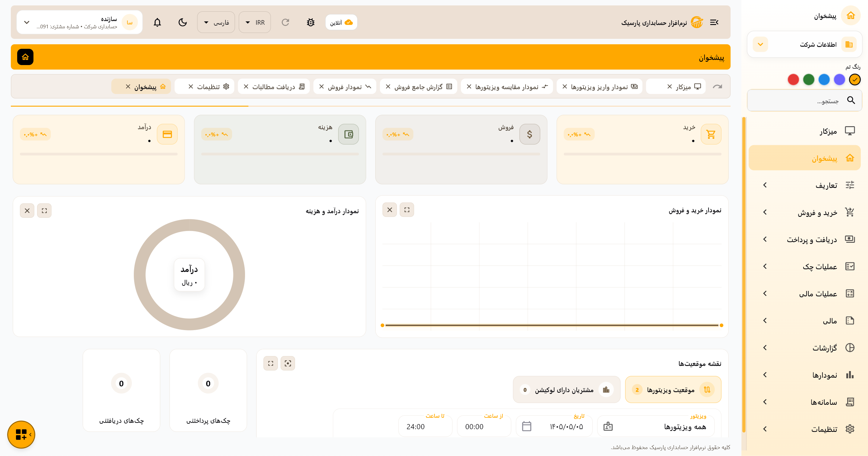
Task: Expand the مالی sidebar menu
Action: pyautogui.click(x=804, y=320)
